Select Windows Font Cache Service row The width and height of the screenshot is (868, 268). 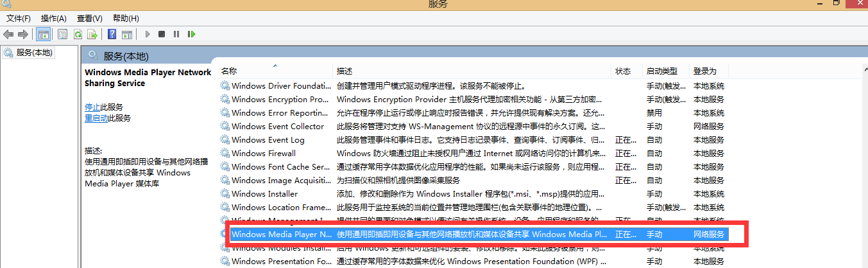point(473,166)
